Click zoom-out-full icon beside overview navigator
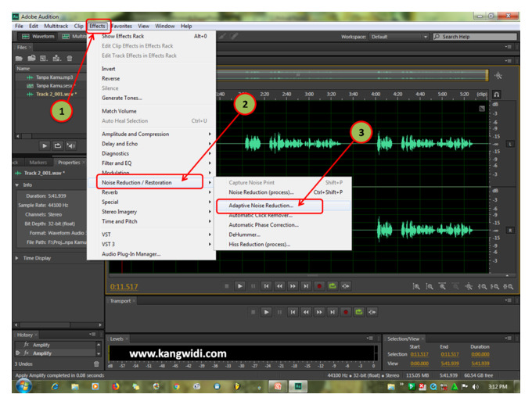Viewport: 532px width, 405px height. [x=498, y=76]
